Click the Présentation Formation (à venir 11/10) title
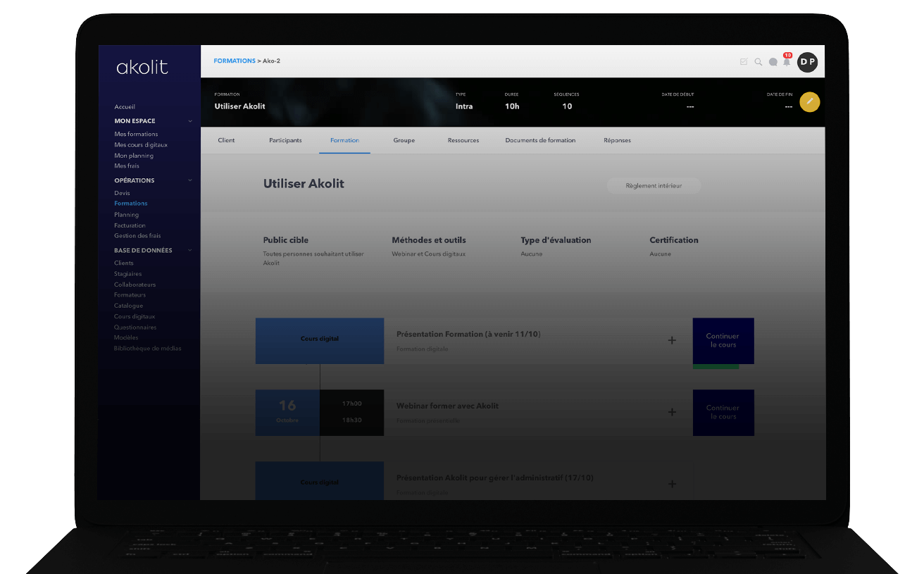 point(468,334)
